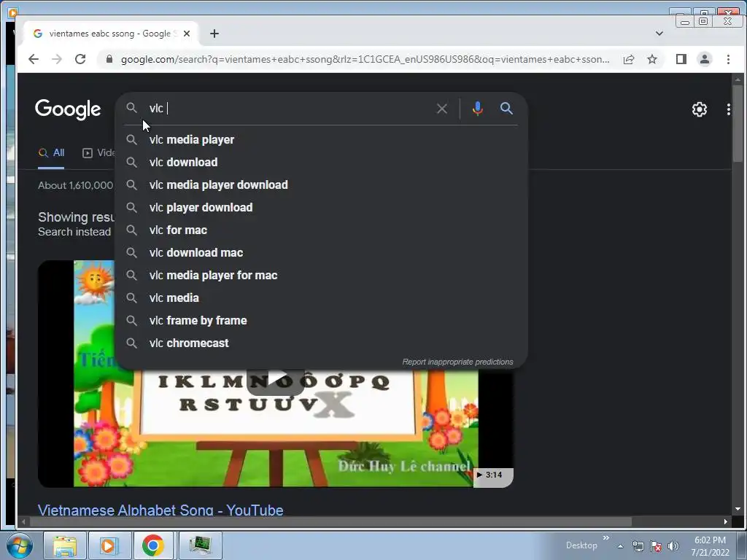Click the padlock site info icon

point(109,59)
